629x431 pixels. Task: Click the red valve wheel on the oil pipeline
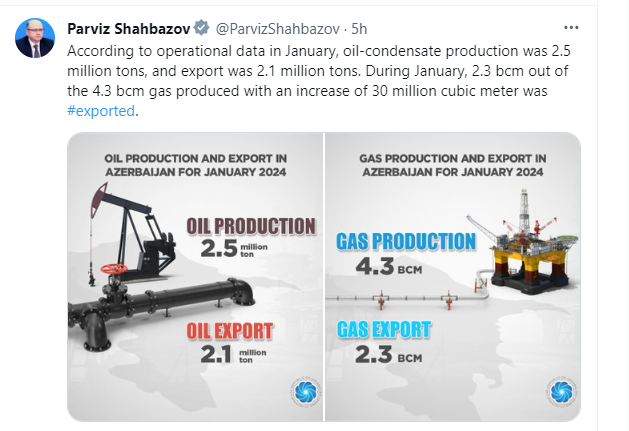115,272
